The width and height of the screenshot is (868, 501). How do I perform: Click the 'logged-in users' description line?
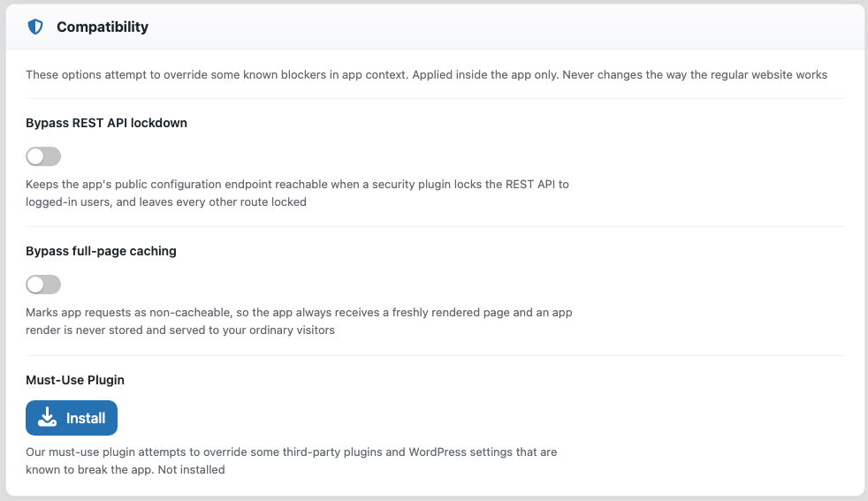tap(166, 202)
